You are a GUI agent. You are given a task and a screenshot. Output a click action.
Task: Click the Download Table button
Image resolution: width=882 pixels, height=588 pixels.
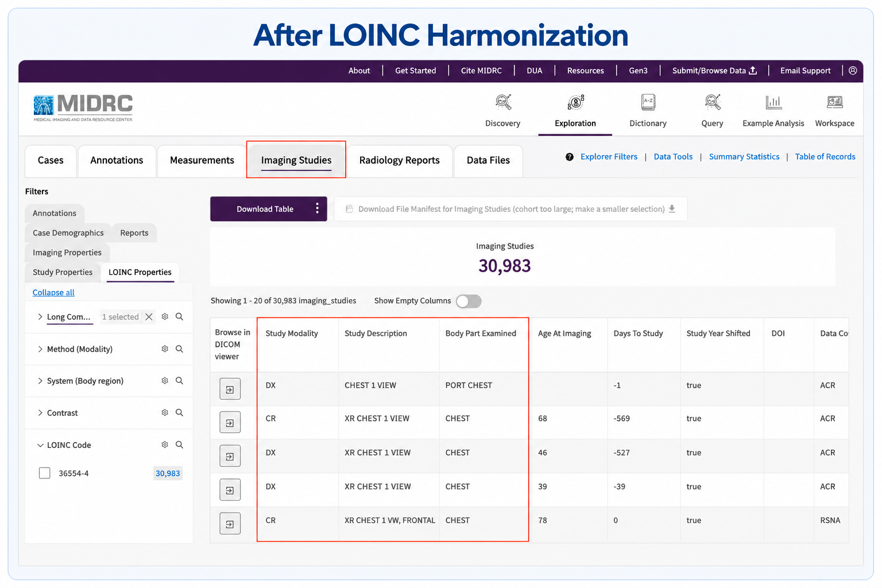265,209
